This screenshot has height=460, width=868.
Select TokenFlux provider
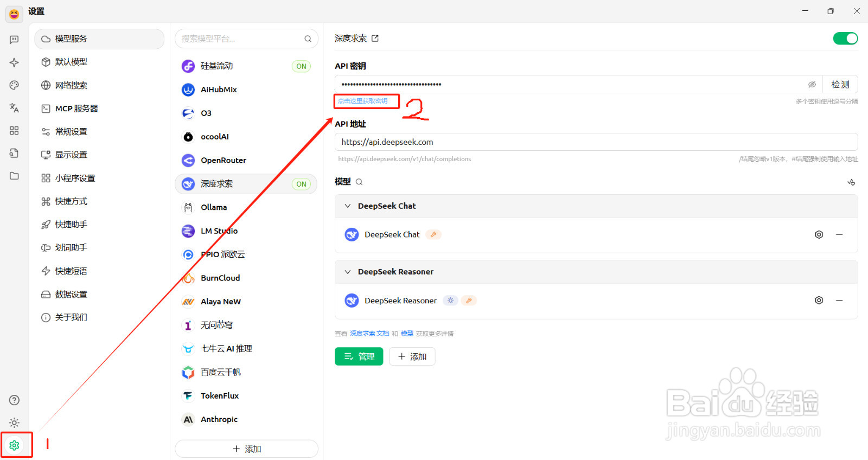pos(246,396)
